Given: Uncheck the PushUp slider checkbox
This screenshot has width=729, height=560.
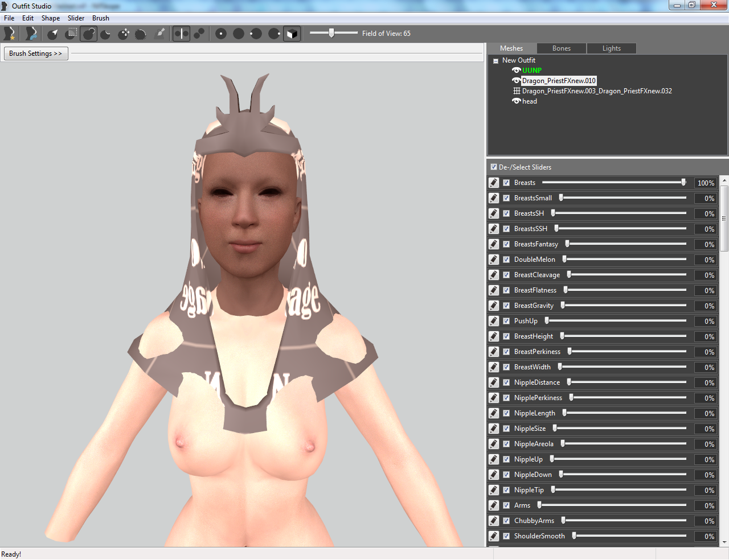Looking at the screenshot, I should coord(506,321).
